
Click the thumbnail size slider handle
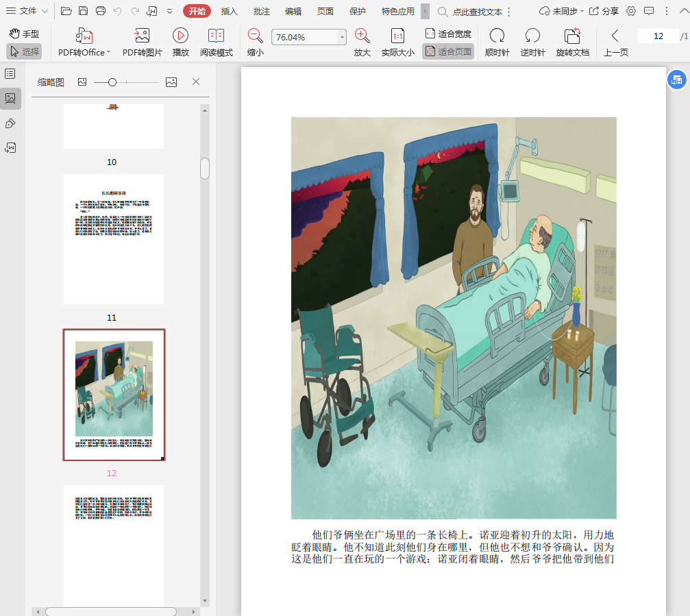coord(112,82)
